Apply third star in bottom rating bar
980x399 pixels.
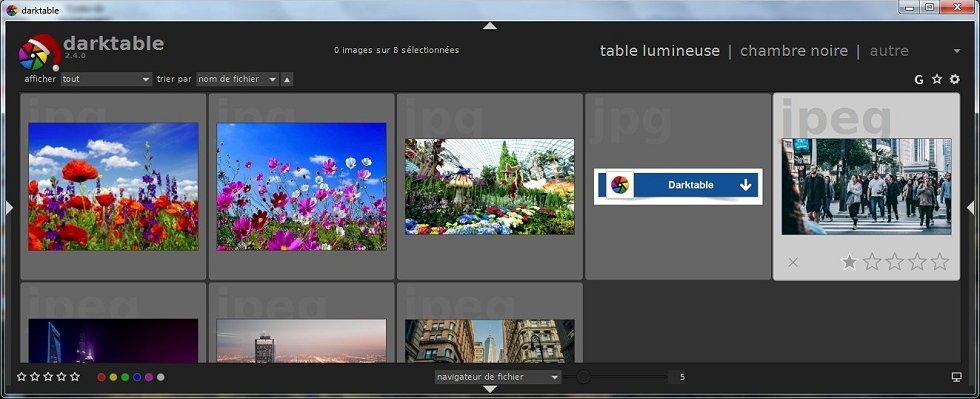click(x=48, y=376)
